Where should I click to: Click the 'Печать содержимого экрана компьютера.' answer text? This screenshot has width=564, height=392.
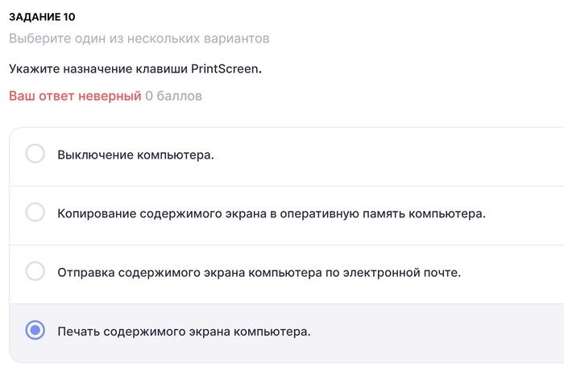[184, 331]
